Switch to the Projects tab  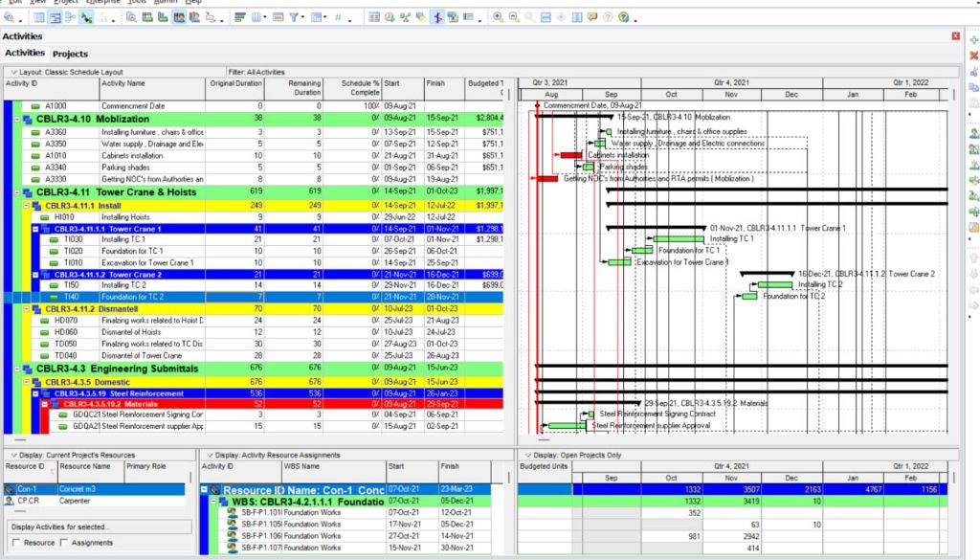(x=70, y=54)
